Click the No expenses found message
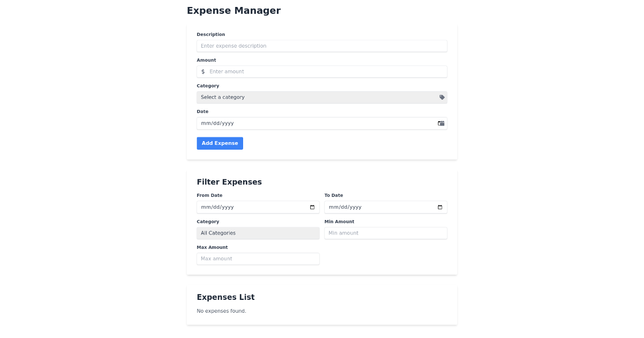Screen dimensions: 644x338 [x=222, y=311]
